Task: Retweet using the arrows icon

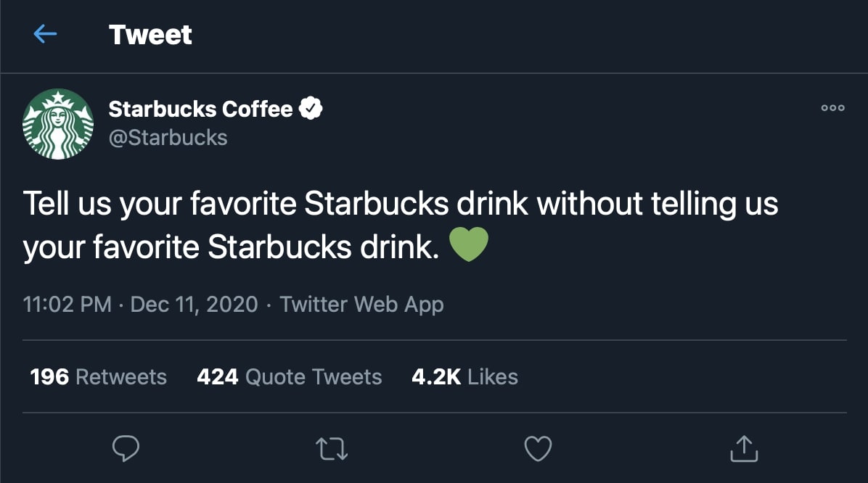Action: coord(333,448)
